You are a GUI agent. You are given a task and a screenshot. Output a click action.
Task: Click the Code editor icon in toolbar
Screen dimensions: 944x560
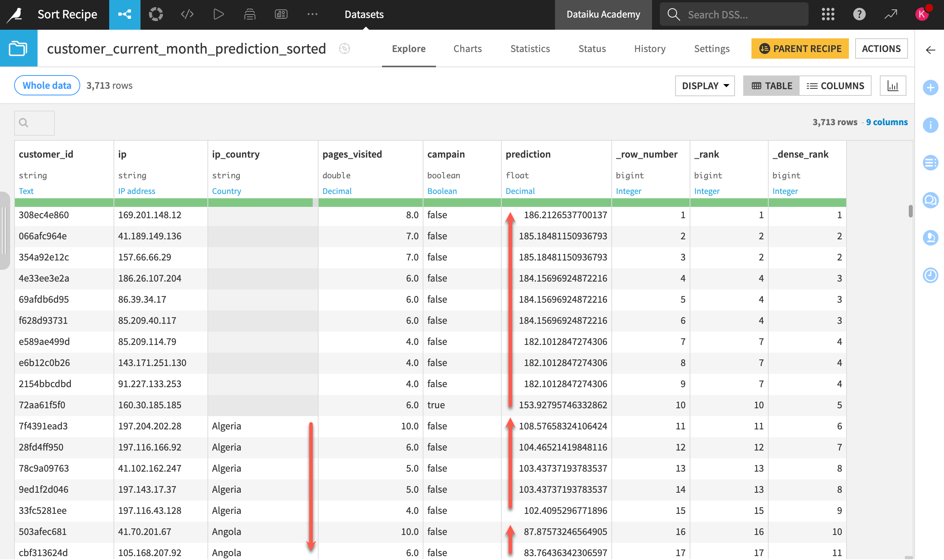[187, 15]
